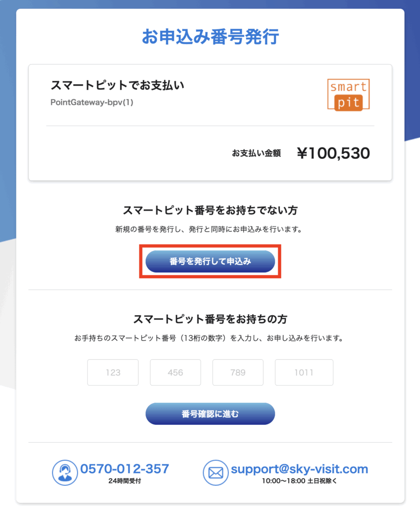Click 番号確認に進む button

pos(210,414)
